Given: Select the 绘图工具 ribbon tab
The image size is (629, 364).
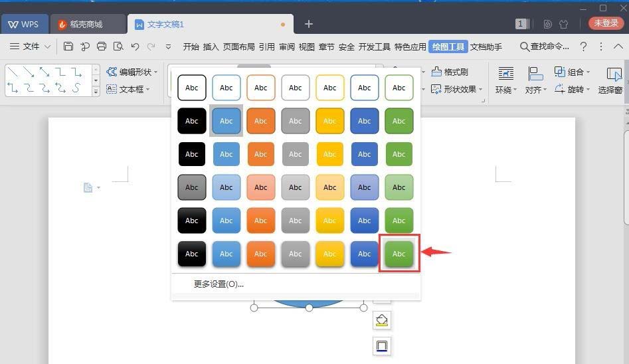Looking at the screenshot, I should (448, 47).
